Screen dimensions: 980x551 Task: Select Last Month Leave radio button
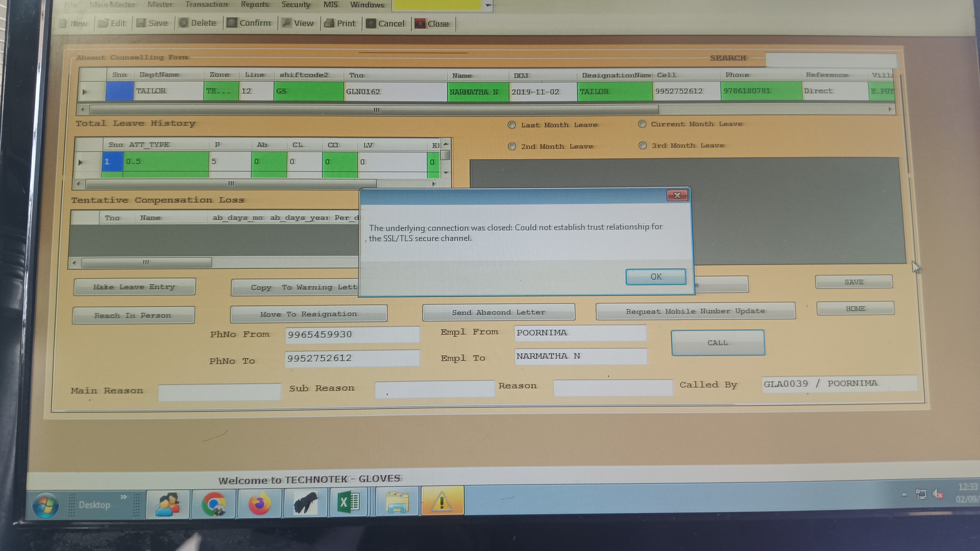point(512,125)
